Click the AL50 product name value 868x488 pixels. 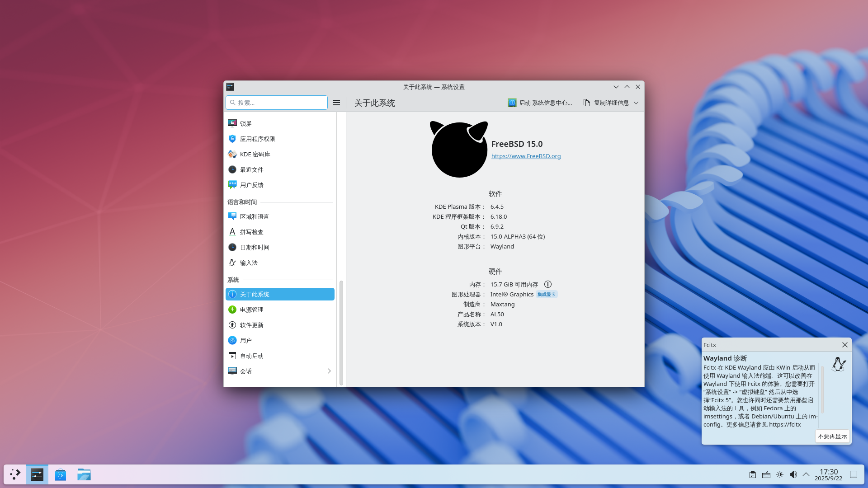497,314
